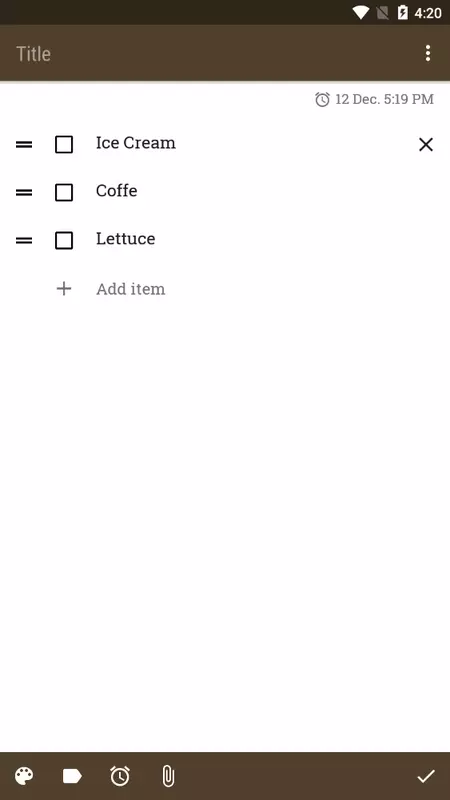Open the 12 Dec. 5:19 PM reminder
This screenshot has height=800, width=450.
click(x=374, y=99)
